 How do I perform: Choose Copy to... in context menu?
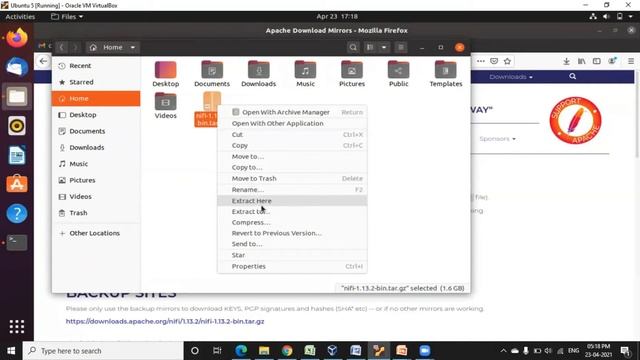tap(292, 167)
